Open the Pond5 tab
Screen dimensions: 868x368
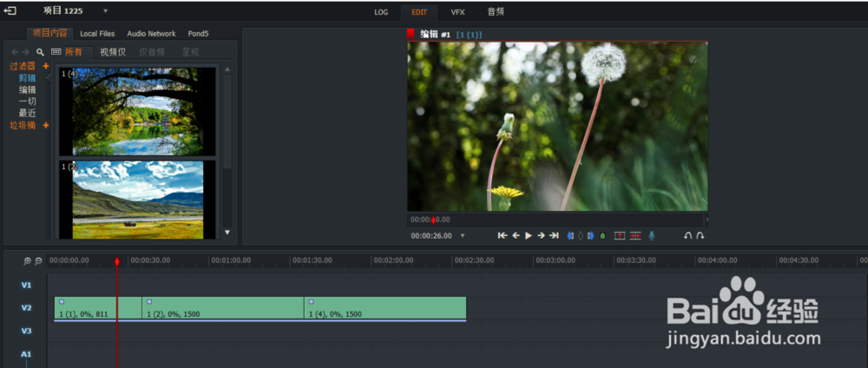pyautogui.click(x=198, y=34)
